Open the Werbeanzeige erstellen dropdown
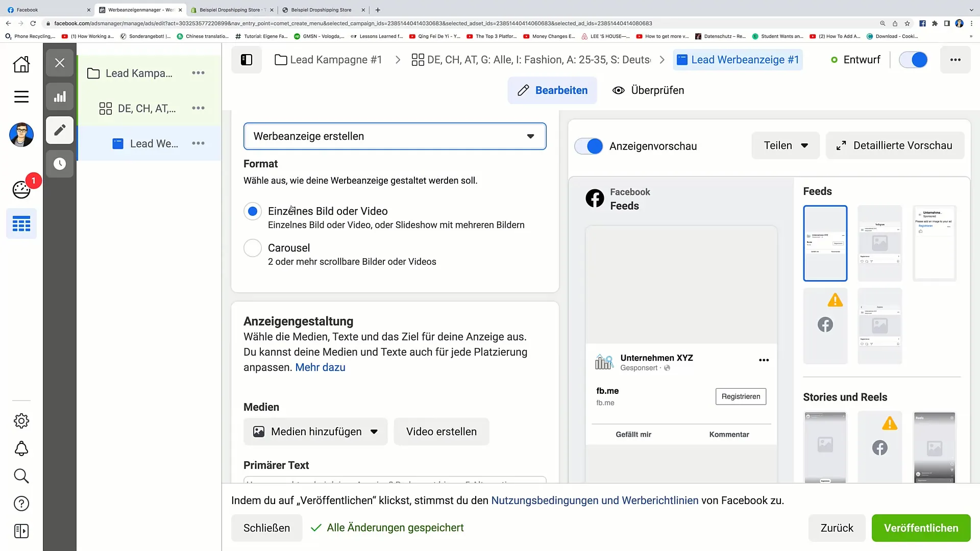Image resolution: width=980 pixels, height=551 pixels. point(395,136)
